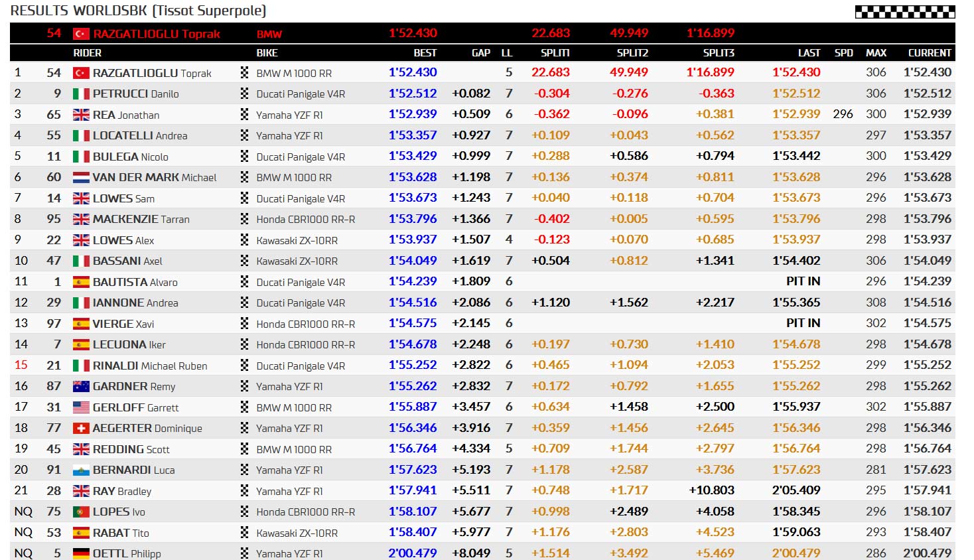The height and width of the screenshot is (560, 974).
Task: Click the gap value +1.198
Action: coord(471,177)
